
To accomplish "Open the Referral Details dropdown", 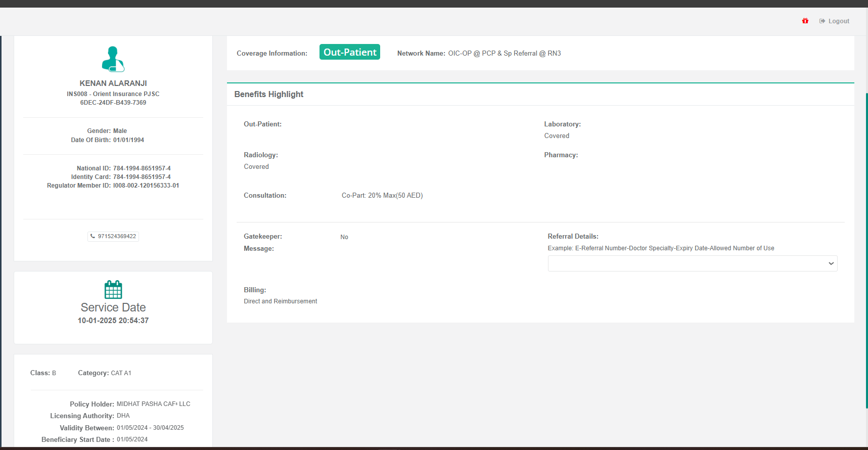I will tap(692, 263).
